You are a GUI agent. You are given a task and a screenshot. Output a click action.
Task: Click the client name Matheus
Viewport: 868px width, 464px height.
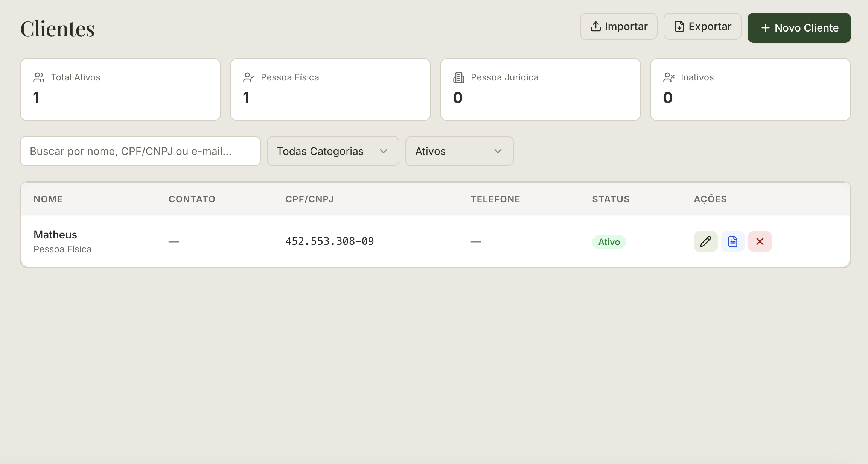[x=55, y=235]
